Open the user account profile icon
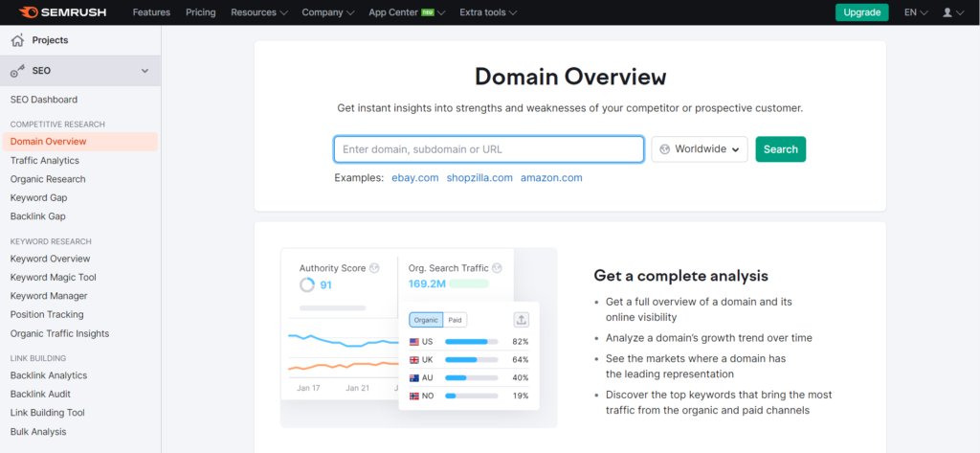Viewport: 980px width, 453px height. [x=947, y=12]
